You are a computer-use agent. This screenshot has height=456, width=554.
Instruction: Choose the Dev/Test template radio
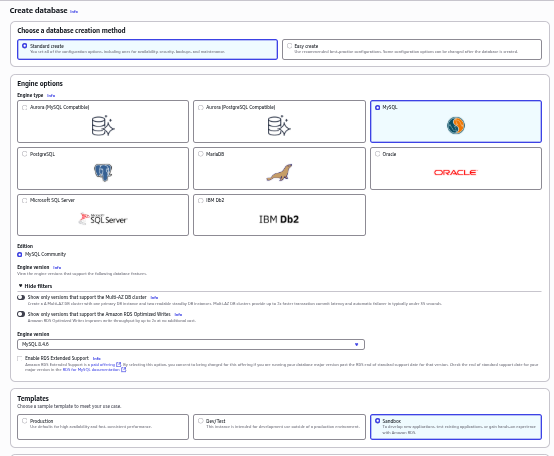201,421
